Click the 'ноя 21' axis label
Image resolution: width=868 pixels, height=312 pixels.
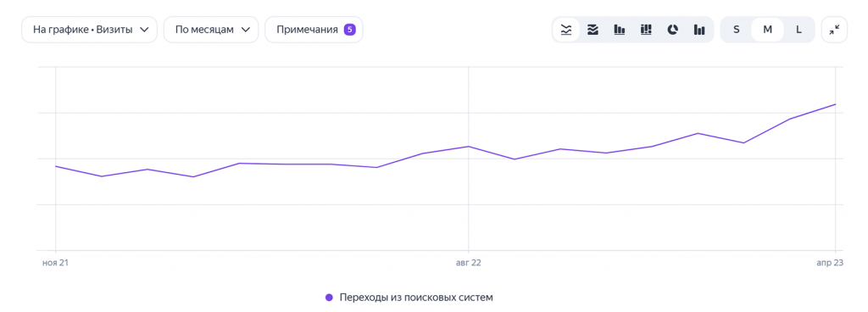pyautogui.click(x=55, y=263)
